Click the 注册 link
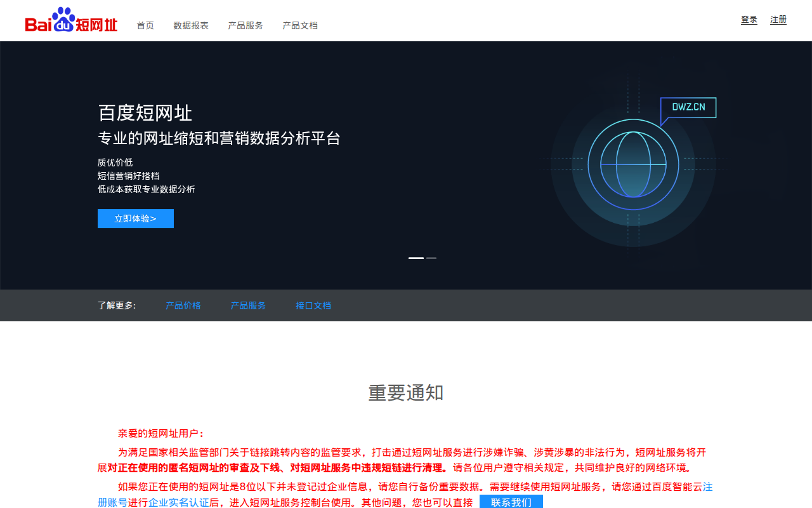This screenshot has height=508, width=812. (x=778, y=20)
